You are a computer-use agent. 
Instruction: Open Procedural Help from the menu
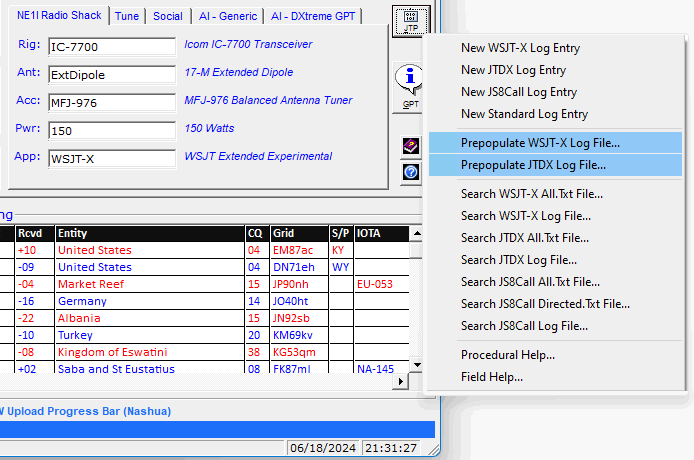pyautogui.click(x=508, y=355)
